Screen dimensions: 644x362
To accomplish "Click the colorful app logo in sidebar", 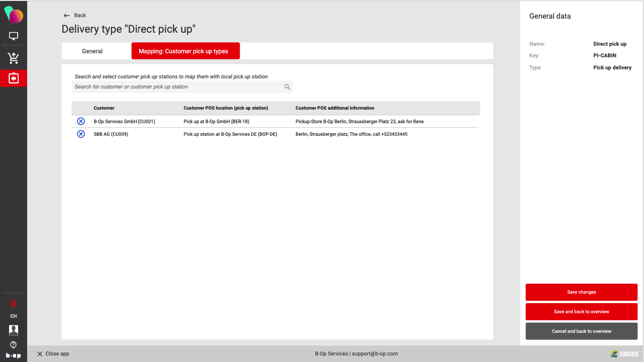I will [x=14, y=15].
